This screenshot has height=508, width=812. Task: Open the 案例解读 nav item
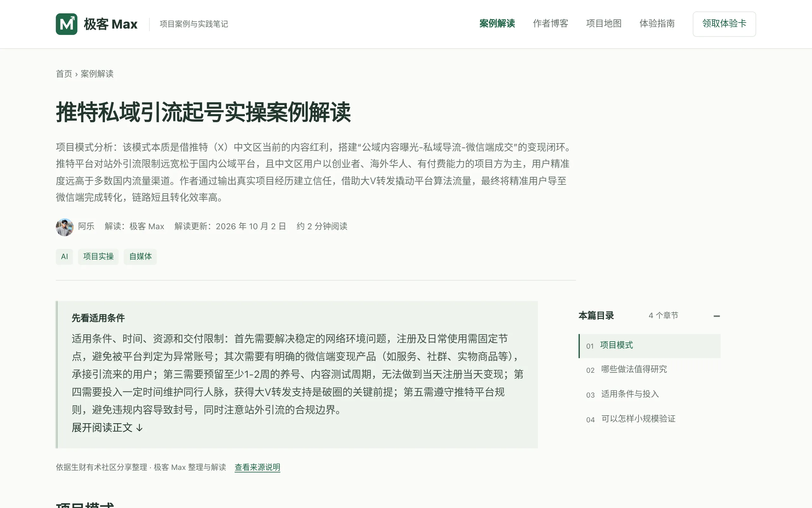pos(497,23)
